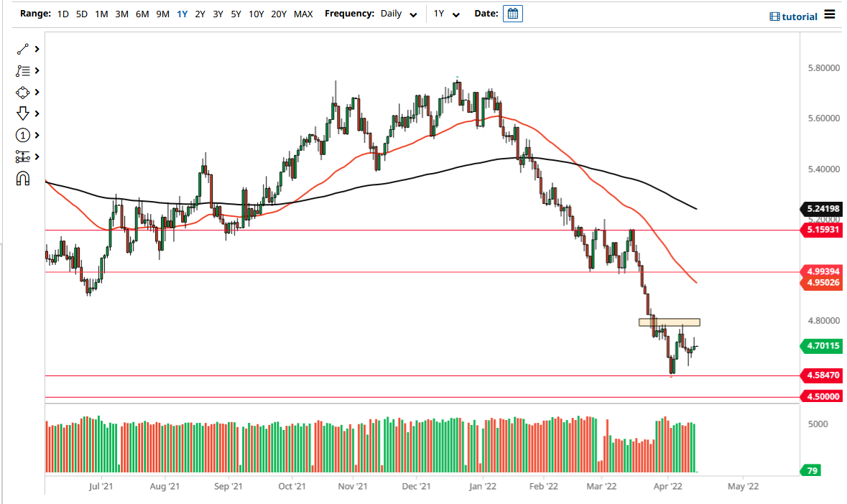This screenshot has width=847, height=504.
Task: Enable the MAX range view
Action: 303,13
